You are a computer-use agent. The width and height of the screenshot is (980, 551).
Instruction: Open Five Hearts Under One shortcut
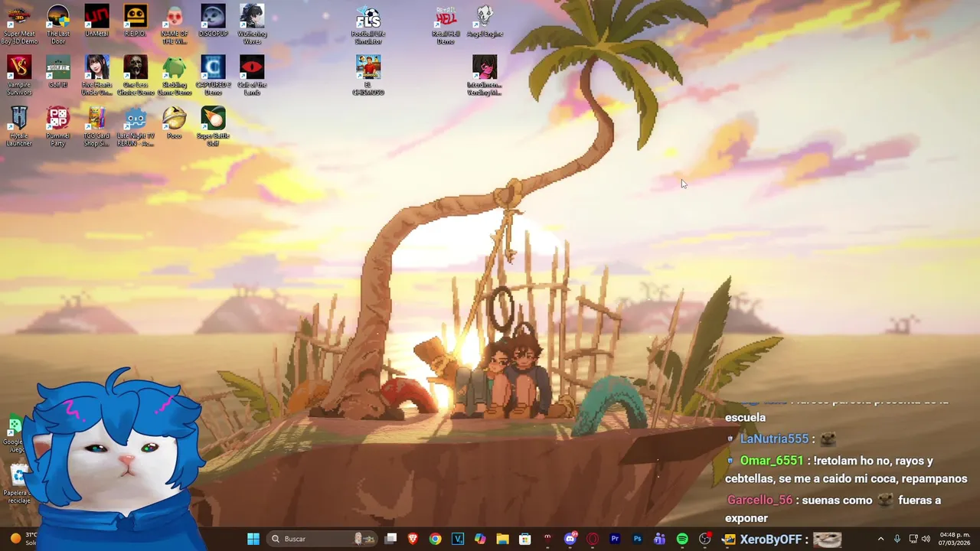(x=96, y=75)
